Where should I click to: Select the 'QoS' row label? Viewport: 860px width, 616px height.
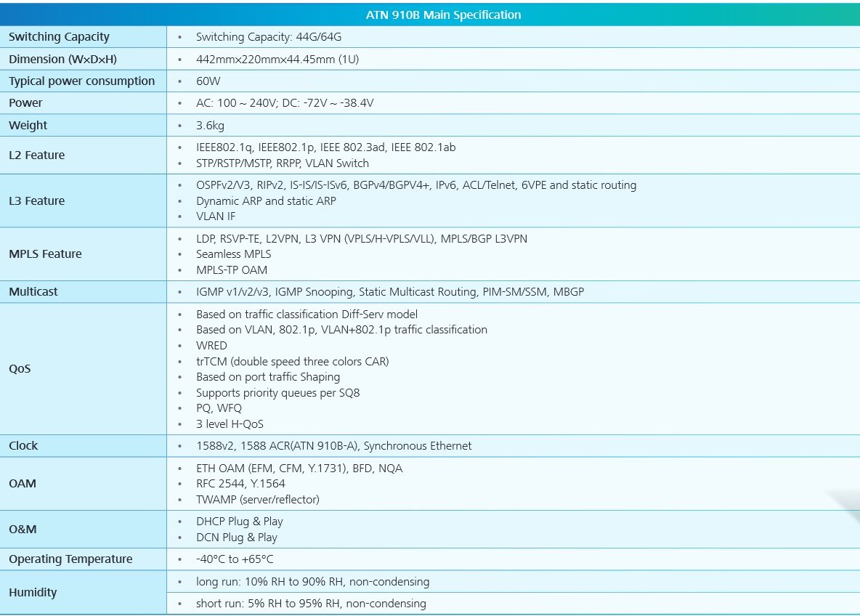20,368
